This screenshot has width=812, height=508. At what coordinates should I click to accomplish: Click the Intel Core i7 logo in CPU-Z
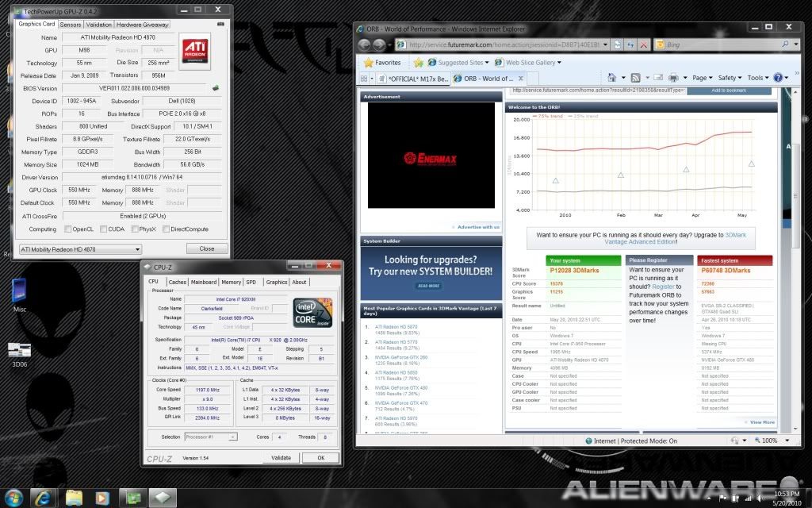point(312,313)
